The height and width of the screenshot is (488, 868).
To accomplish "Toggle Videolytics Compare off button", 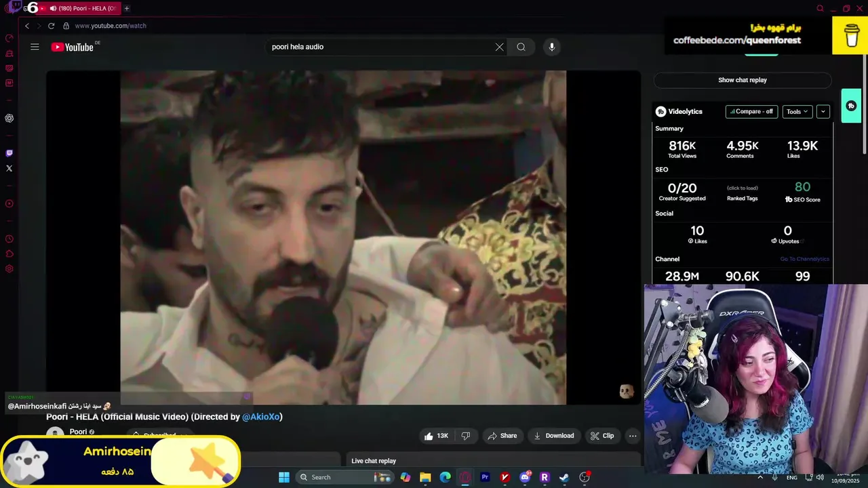I will pyautogui.click(x=751, y=111).
